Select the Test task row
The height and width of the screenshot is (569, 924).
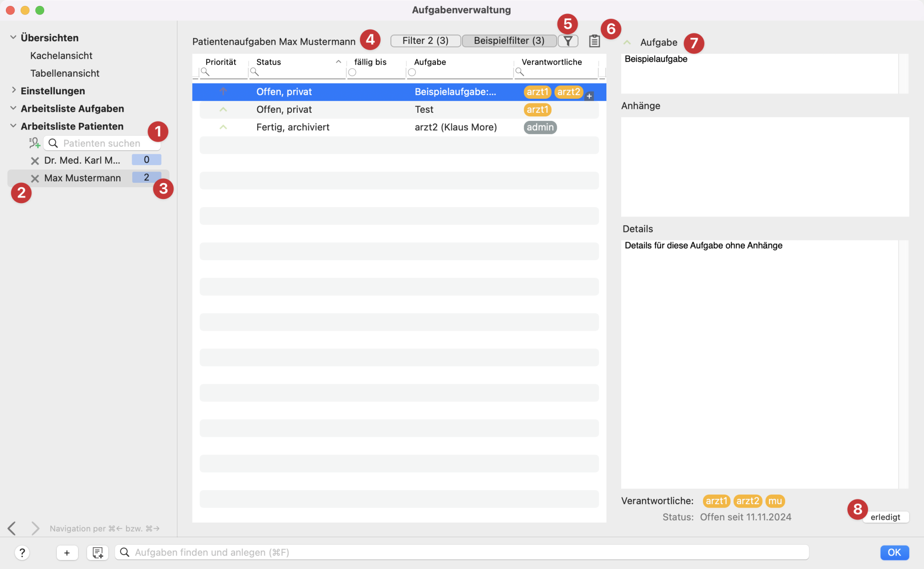[x=399, y=110]
